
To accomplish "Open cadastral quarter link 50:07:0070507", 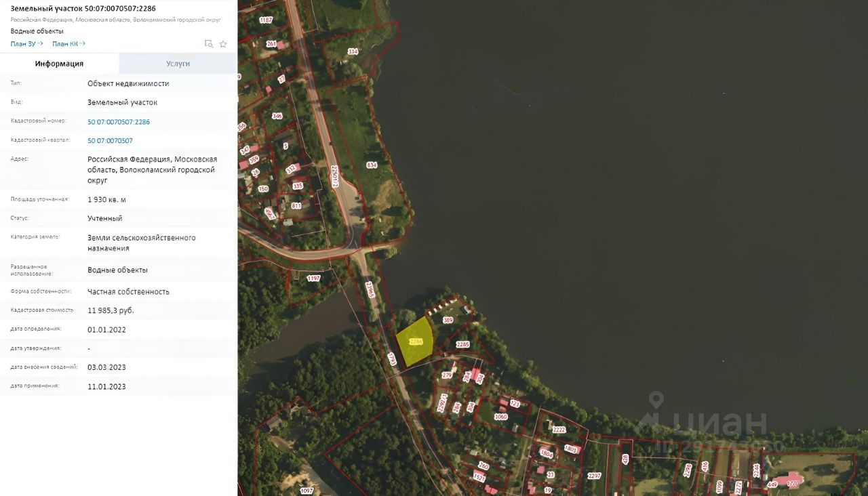I will click(x=110, y=141).
